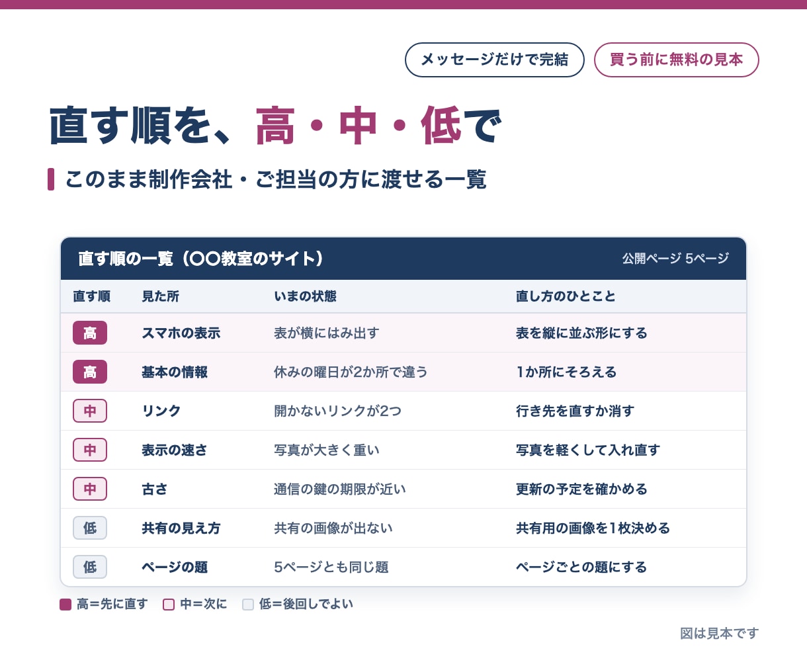
Task: Click the 共有の画像が出ない status text
Action: 333,528
